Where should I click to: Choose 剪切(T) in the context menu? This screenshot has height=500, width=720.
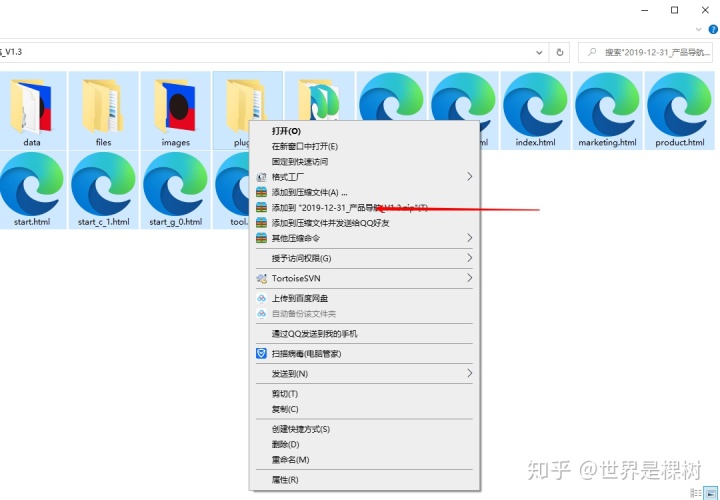pyautogui.click(x=365, y=394)
